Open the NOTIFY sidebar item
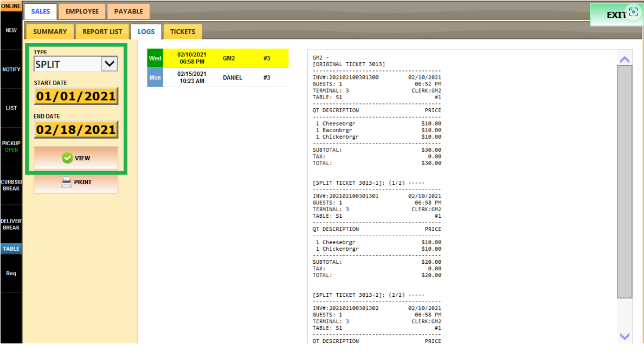644x351 pixels. point(11,69)
